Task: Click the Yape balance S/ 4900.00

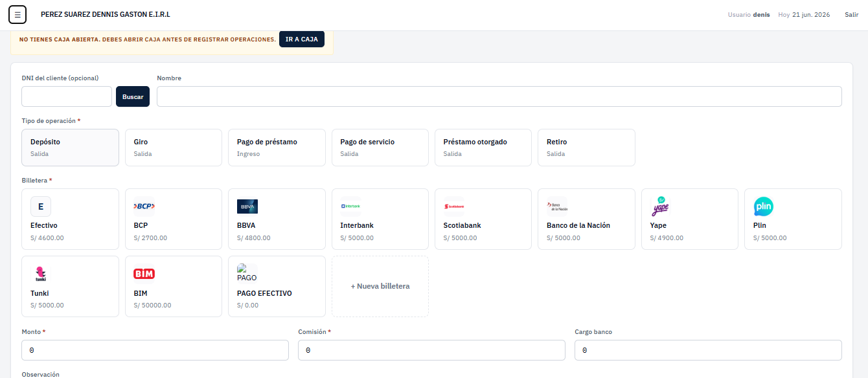Action: coord(667,238)
